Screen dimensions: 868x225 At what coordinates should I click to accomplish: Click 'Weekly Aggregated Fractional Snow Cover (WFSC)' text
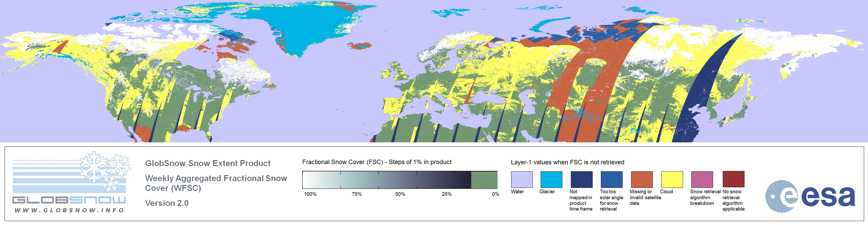216,183
